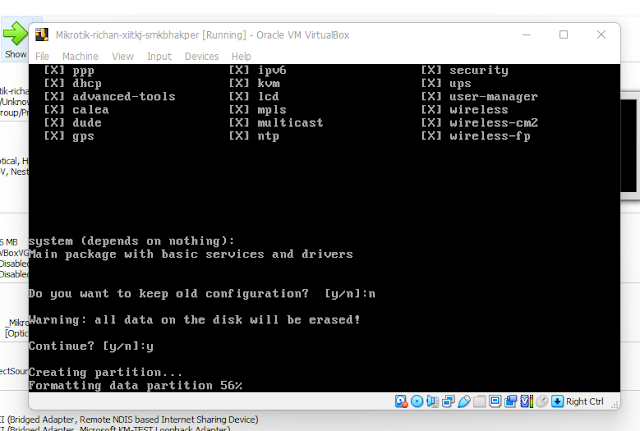The width and height of the screenshot is (640, 431).
Task: Click the security package checkbox
Action: (431, 70)
